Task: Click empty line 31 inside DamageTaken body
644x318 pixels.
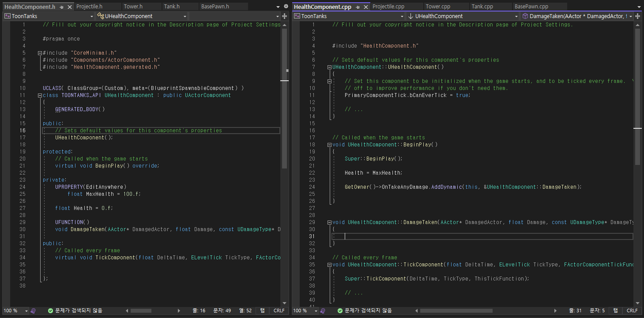Action: (x=482, y=236)
